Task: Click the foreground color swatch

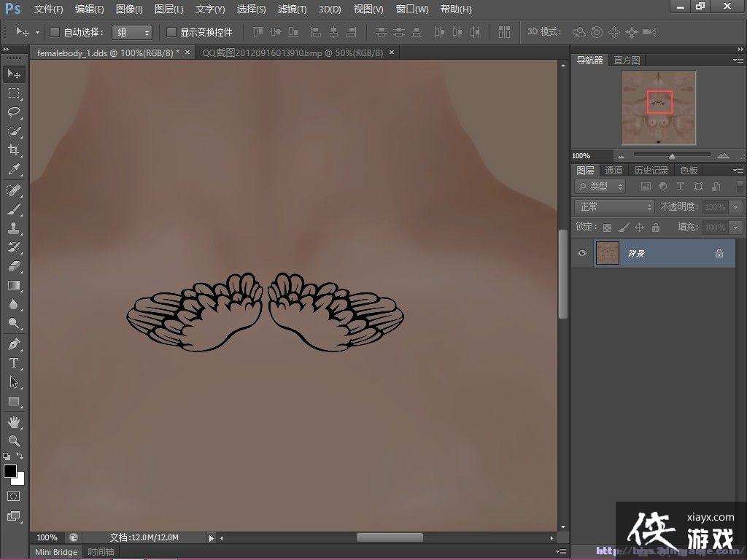Action: point(10,471)
